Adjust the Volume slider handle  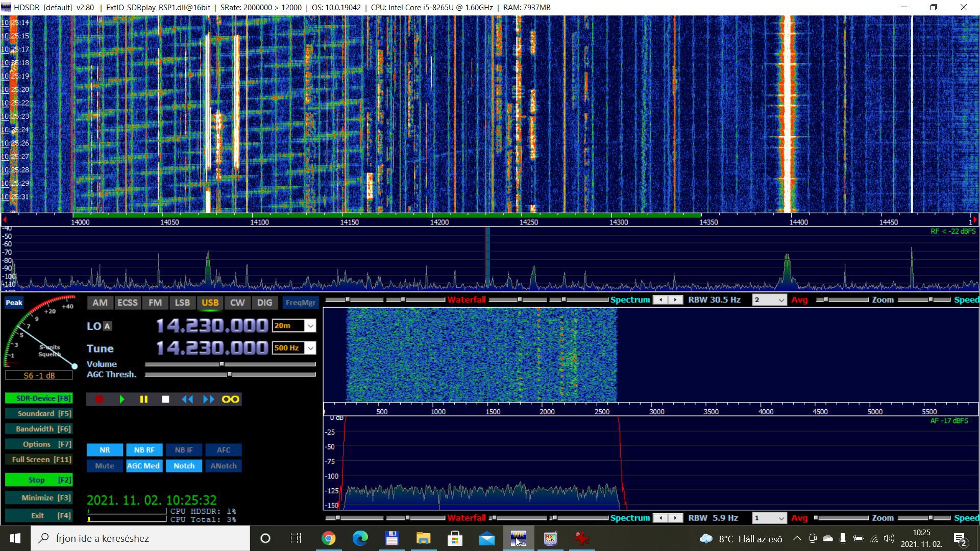click(222, 364)
